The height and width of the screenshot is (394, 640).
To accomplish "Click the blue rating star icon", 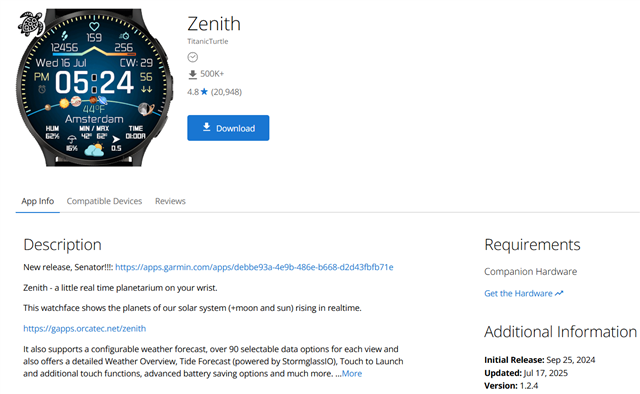I will pos(204,92).
